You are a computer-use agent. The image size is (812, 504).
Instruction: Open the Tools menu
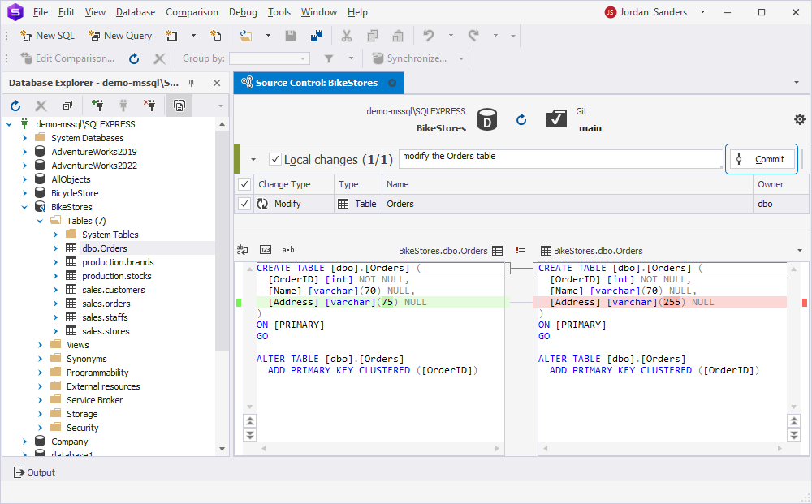tap(279, 12)
